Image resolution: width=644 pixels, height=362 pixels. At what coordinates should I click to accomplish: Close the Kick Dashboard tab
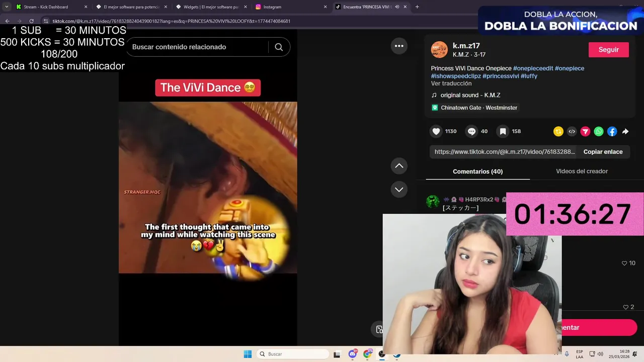86,7
